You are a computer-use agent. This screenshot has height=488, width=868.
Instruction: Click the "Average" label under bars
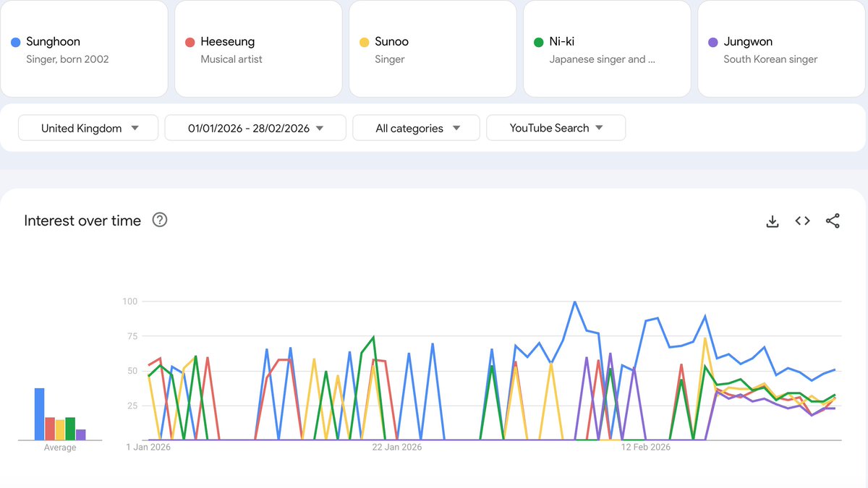point(60,448)
